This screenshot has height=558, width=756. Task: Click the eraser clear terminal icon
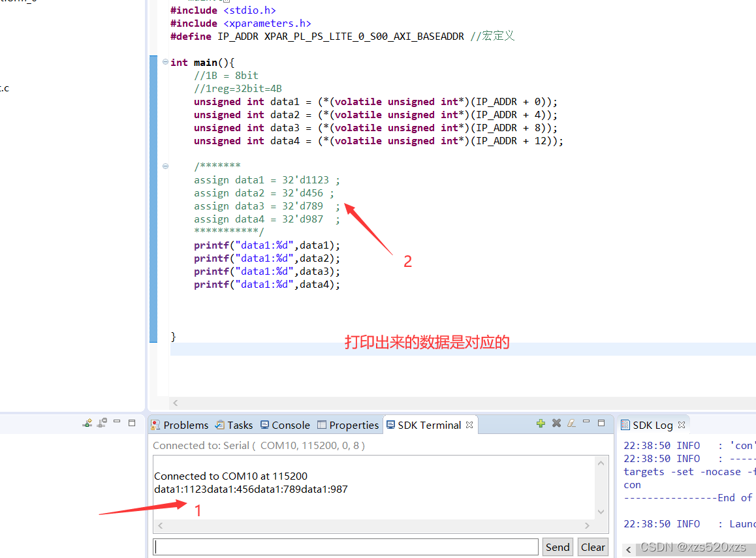(571, 423)
